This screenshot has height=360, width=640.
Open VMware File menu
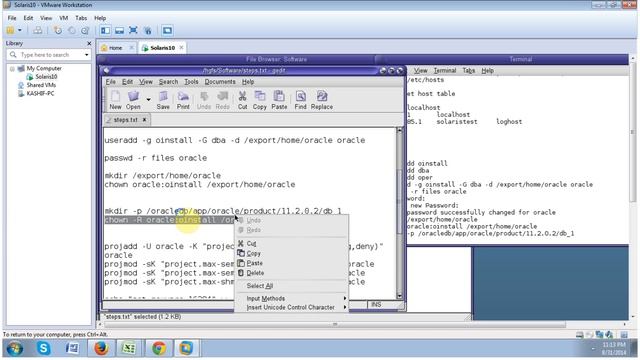click(12, 18)
